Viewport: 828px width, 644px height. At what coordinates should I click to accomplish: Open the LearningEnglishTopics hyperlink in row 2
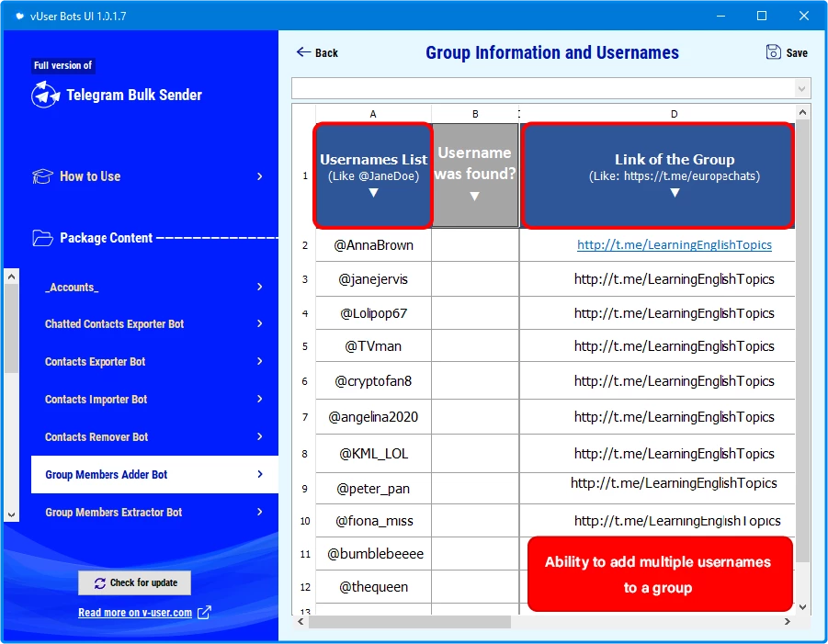[675, 245]
